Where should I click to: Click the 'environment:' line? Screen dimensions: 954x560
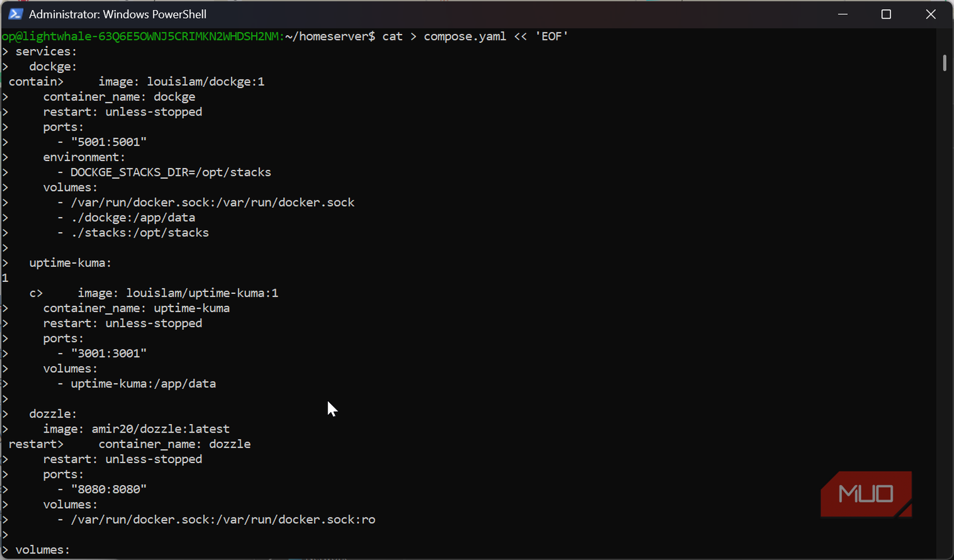(x=84, y=157)
